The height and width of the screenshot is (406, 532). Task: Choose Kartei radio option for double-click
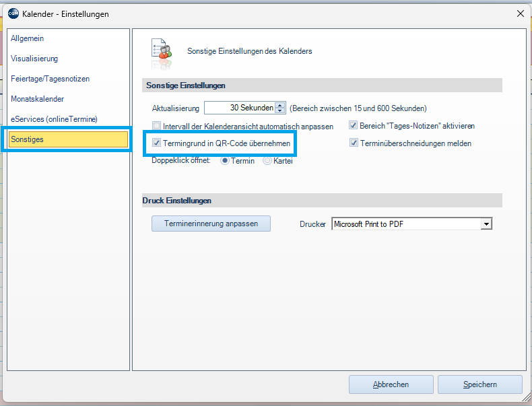267,161
